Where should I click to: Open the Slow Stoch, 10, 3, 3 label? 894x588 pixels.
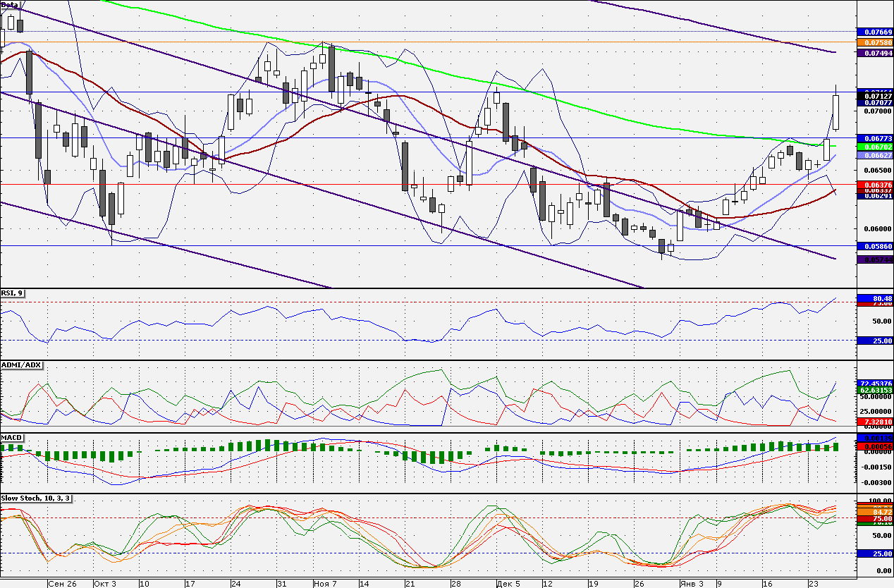tap(36, 498)
